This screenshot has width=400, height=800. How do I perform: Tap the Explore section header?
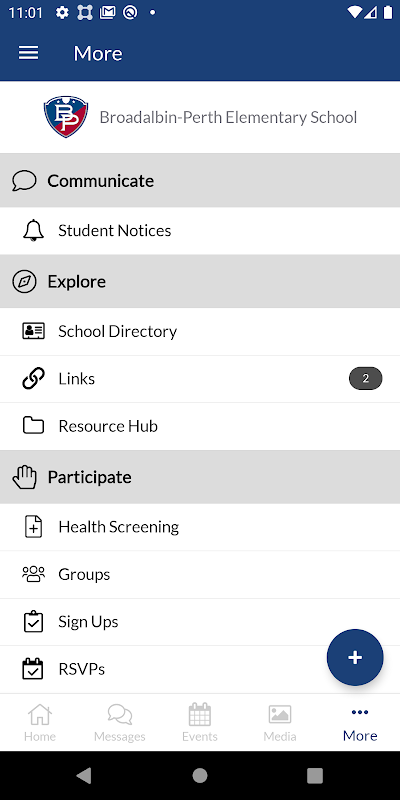coord(200,282)
